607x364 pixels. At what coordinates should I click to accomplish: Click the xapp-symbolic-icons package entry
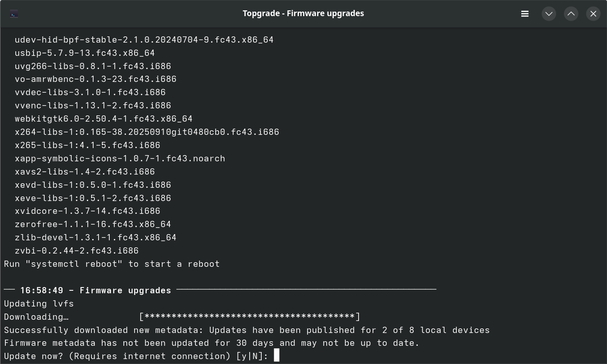[x=120, y=158]
